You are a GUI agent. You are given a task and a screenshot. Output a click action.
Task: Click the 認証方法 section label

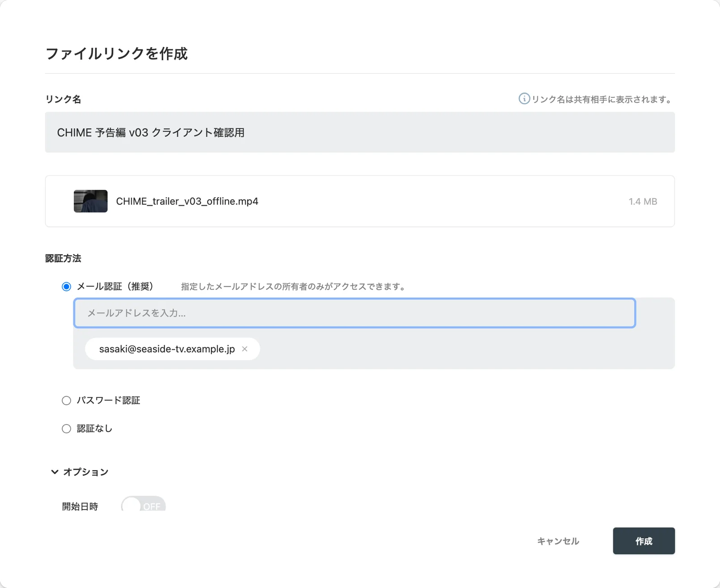coord(63,258)
